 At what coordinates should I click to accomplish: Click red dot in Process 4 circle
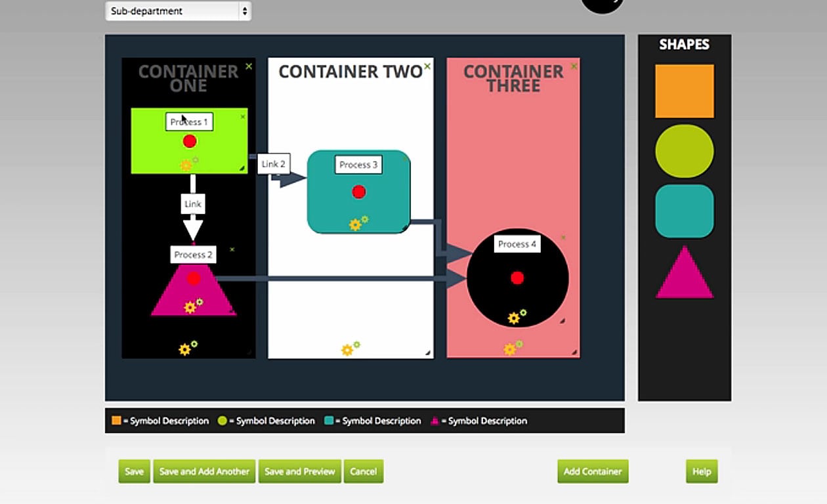point(517,278)
